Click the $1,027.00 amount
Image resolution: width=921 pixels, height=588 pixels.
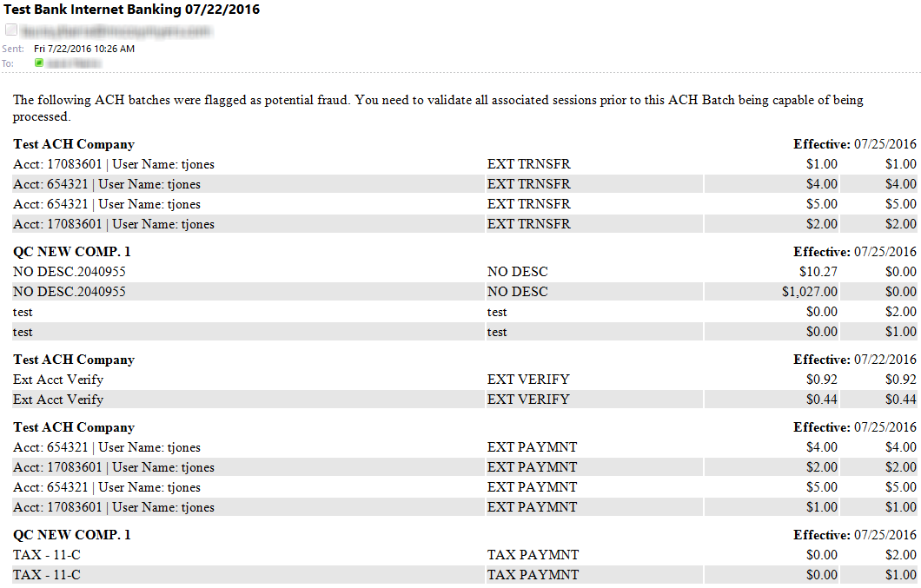point(810,292)
